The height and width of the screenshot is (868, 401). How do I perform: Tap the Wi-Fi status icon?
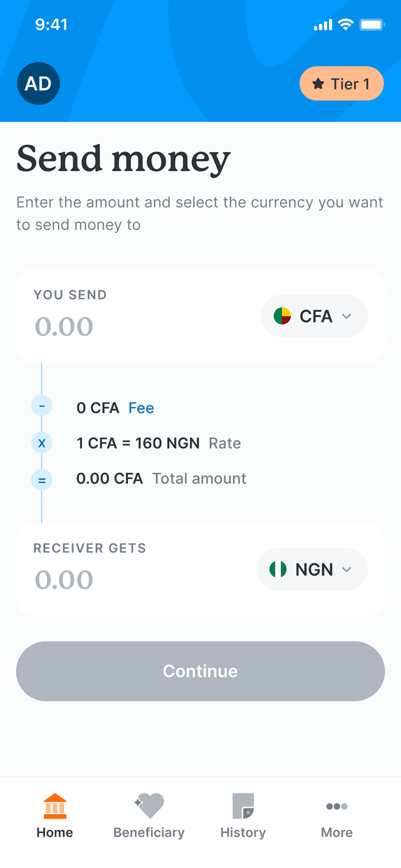(345, 25)
